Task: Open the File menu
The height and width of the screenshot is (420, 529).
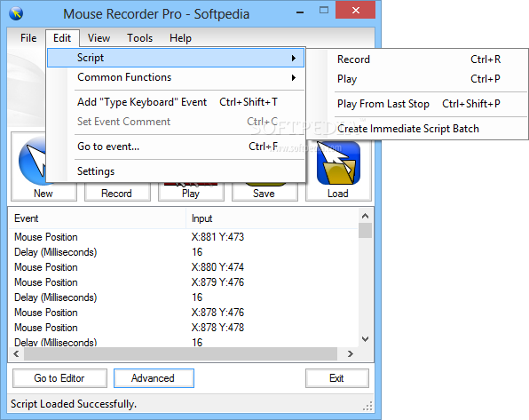Action: click(28, 38)
